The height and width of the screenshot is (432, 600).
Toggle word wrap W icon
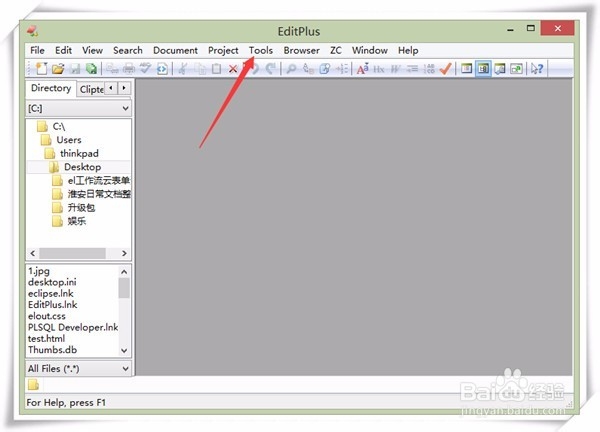pos(395,69)
